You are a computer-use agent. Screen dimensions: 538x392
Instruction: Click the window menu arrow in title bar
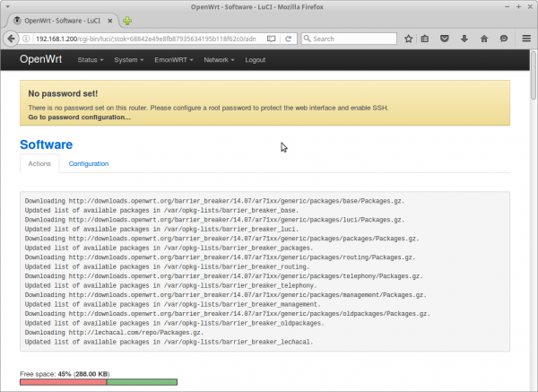click(7, 6)
